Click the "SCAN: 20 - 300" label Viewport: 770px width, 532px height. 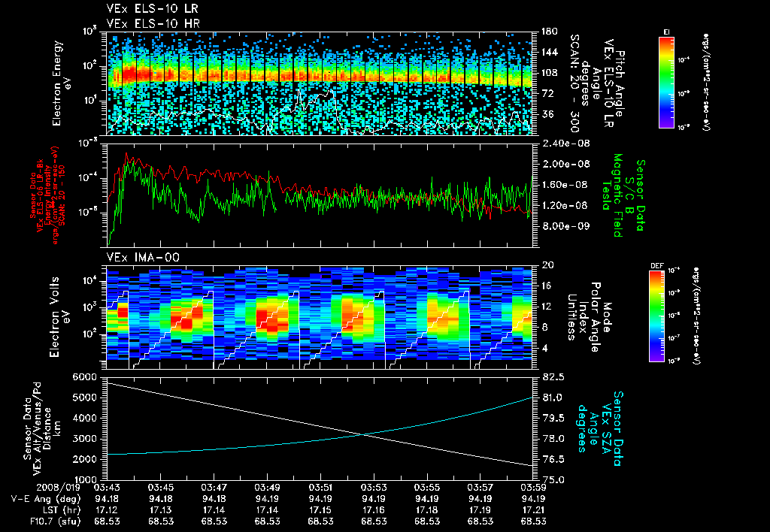coord(573,83)
